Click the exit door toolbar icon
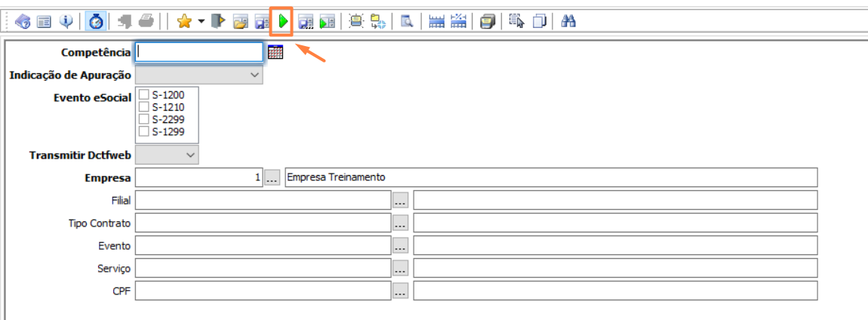Viewport: 868px width, 320px height. click(219, 22)
